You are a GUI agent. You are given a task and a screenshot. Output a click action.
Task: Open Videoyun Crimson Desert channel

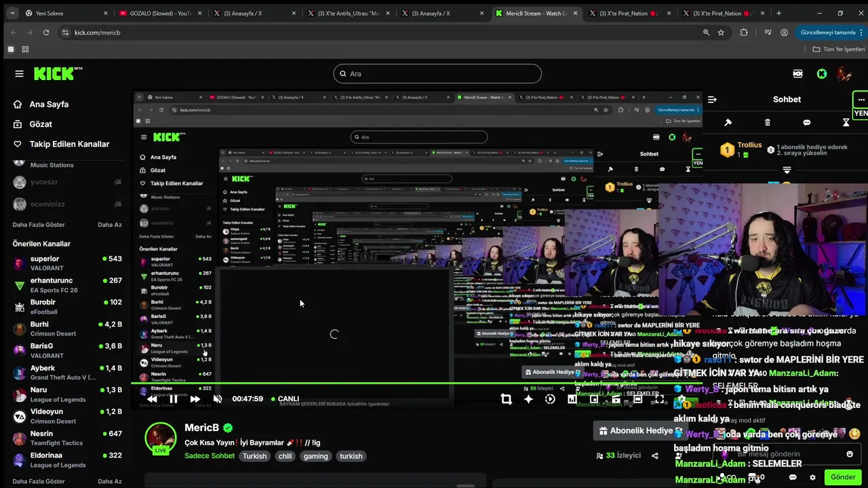click(67, 415)
